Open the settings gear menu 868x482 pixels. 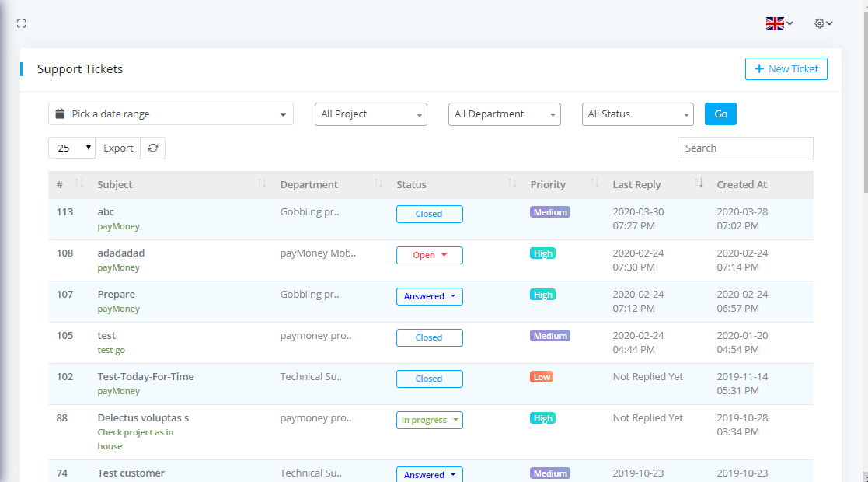[x=823, y=24]
